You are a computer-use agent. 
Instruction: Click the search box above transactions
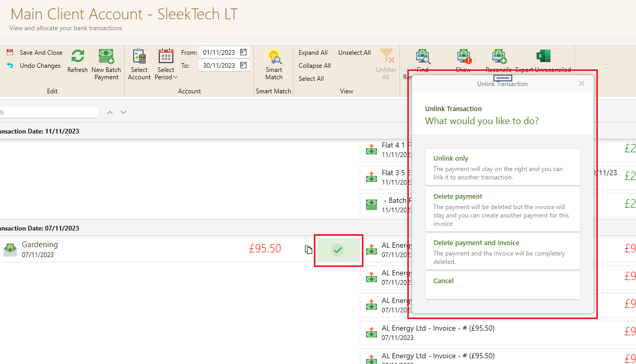[x=49, y=112]
